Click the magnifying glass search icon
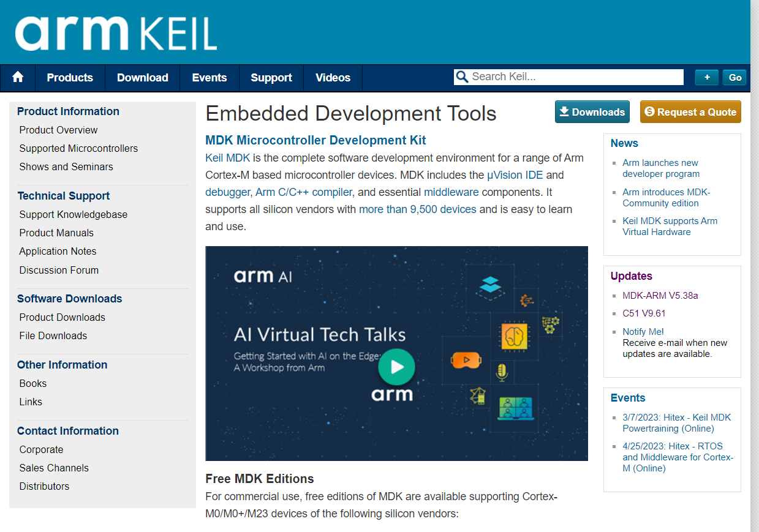The image size is (759, 532). tap(461, 77)
